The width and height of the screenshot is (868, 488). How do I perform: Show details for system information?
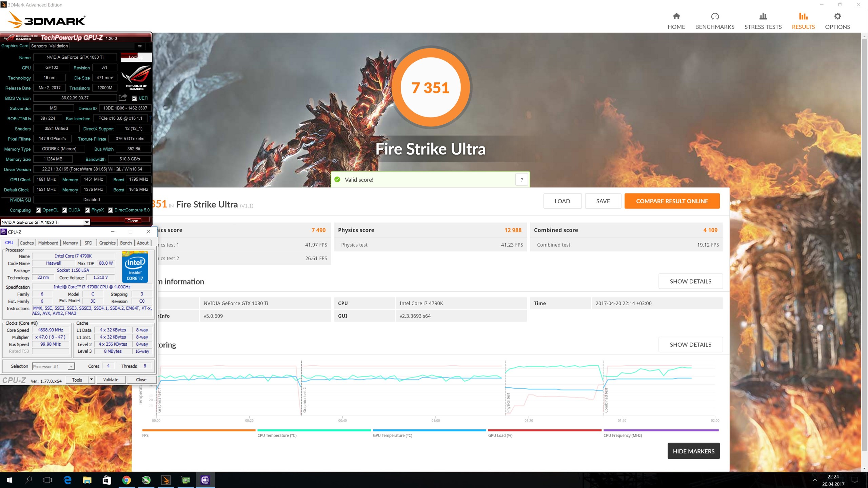[690, 281]
